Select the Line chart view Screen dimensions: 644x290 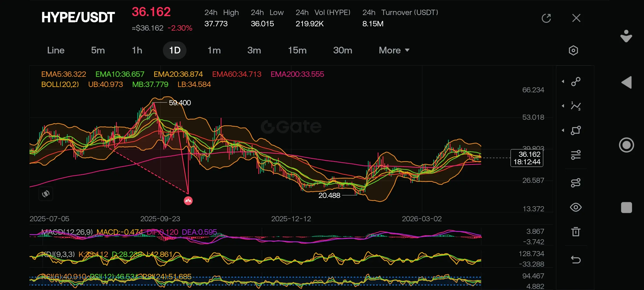[x=56, y=50]
